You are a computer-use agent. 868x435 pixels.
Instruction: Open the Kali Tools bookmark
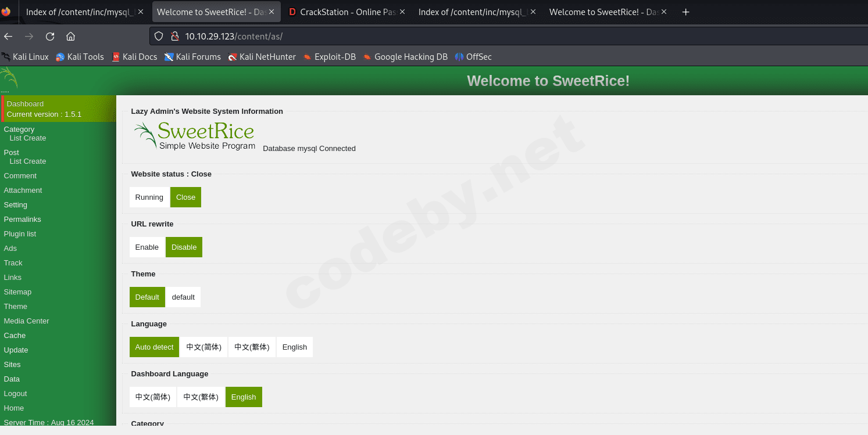80,57
